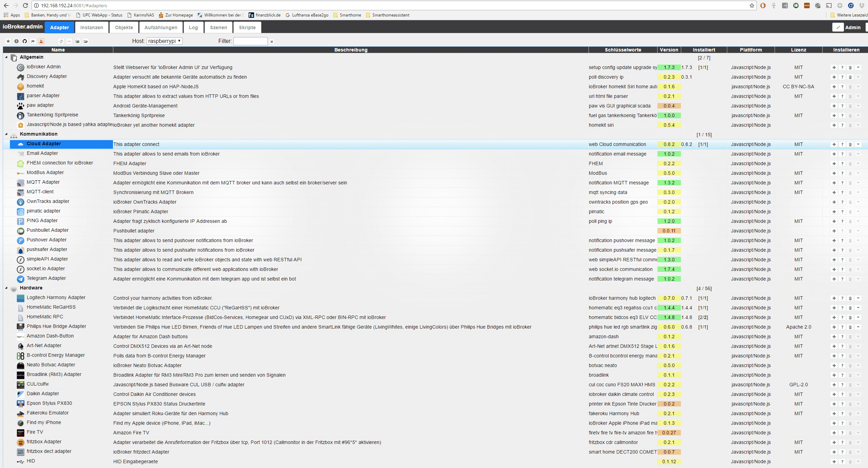Collapse all groups using closed-folder icon

click(x=78, y=41)
